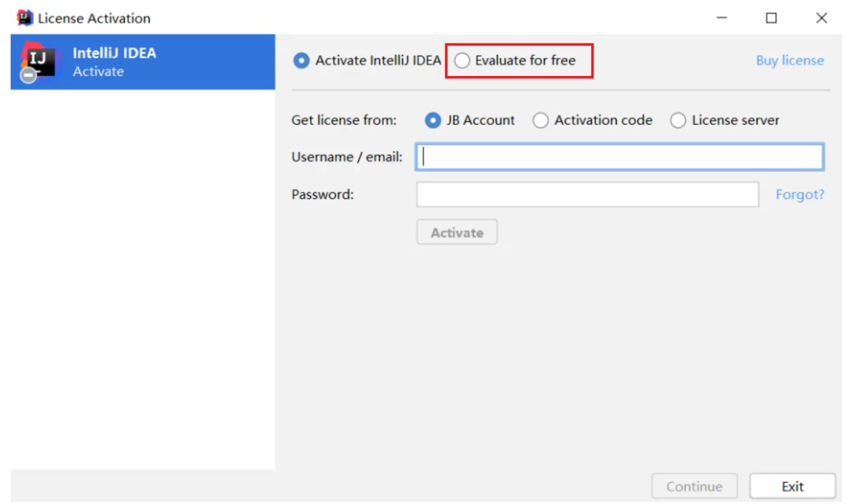Focus the Username / email input field

619,157
